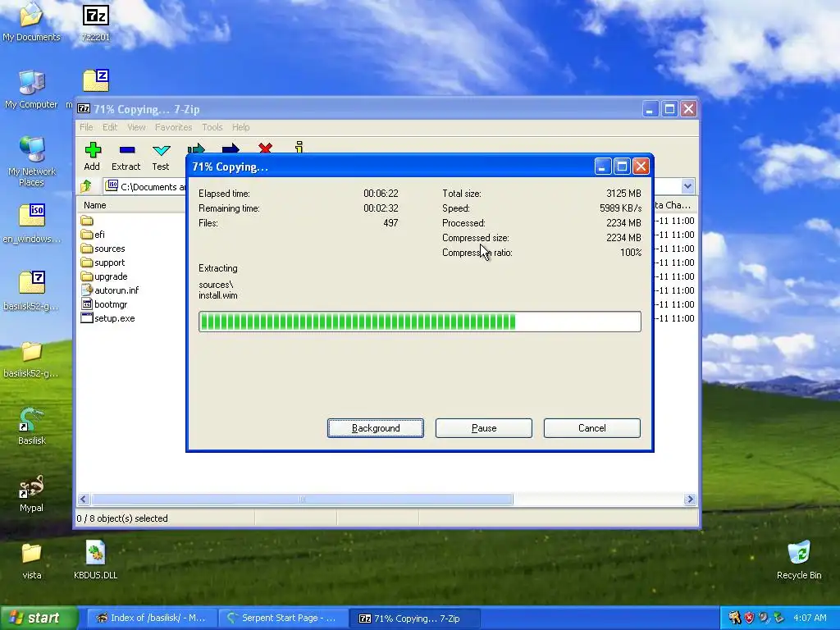The height and width of the screenshot is (630, 840).
Task: Select the basilisk52 folder desktop icon
Action: 31,359
